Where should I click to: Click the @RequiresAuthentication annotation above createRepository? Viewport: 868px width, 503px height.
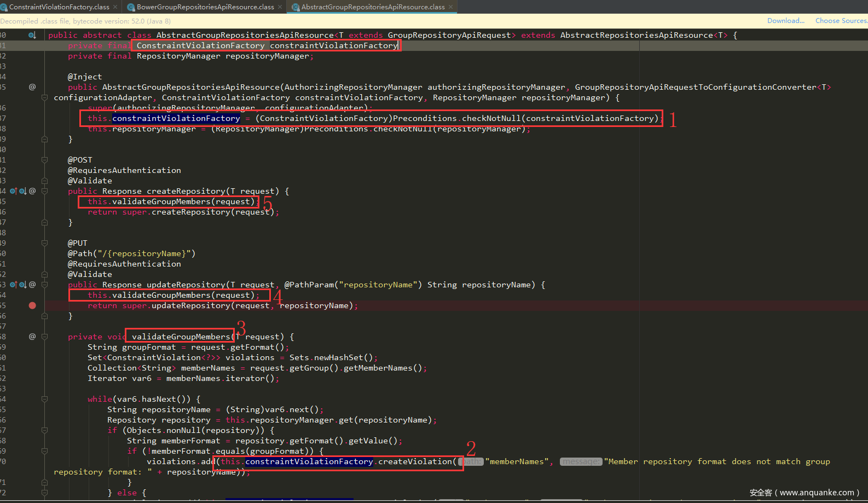pos(124,170)
